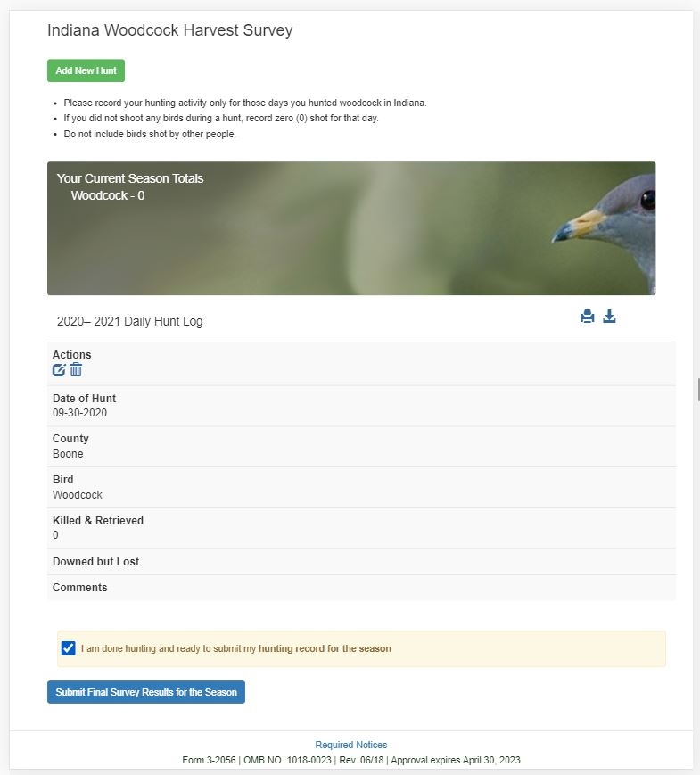Select the Your Current Season Totals text
Screen dimensions: 700x775
130,178
